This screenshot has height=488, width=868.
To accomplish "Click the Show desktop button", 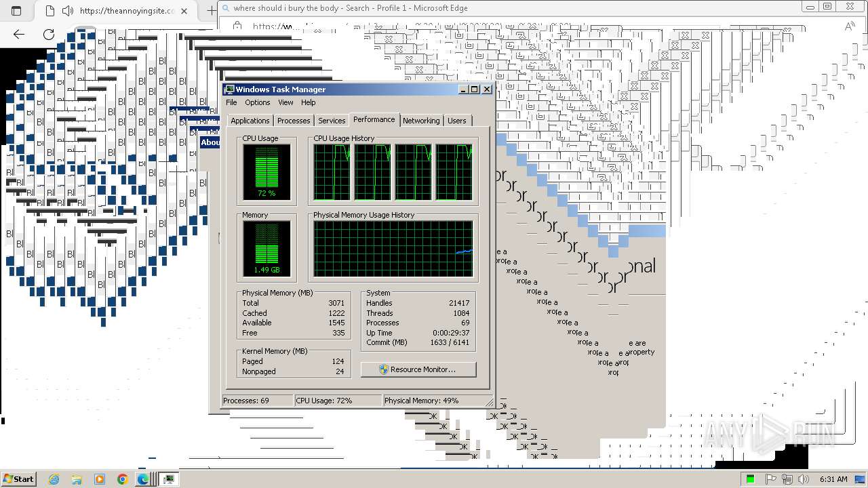I will (x=861, y=479).
